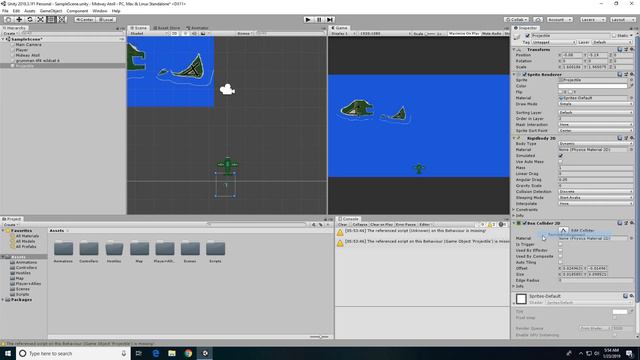Open Google Chrome from taskbar

[188, 353]
